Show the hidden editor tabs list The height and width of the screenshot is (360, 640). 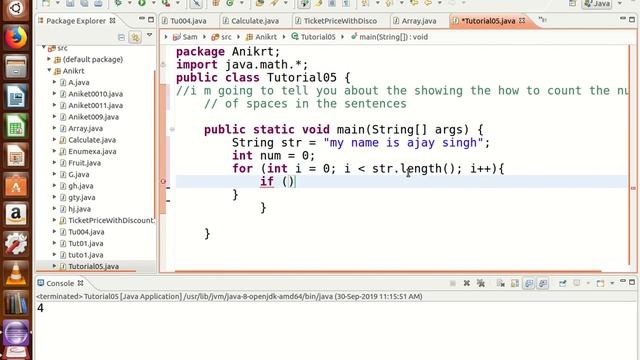pos(542,20)
